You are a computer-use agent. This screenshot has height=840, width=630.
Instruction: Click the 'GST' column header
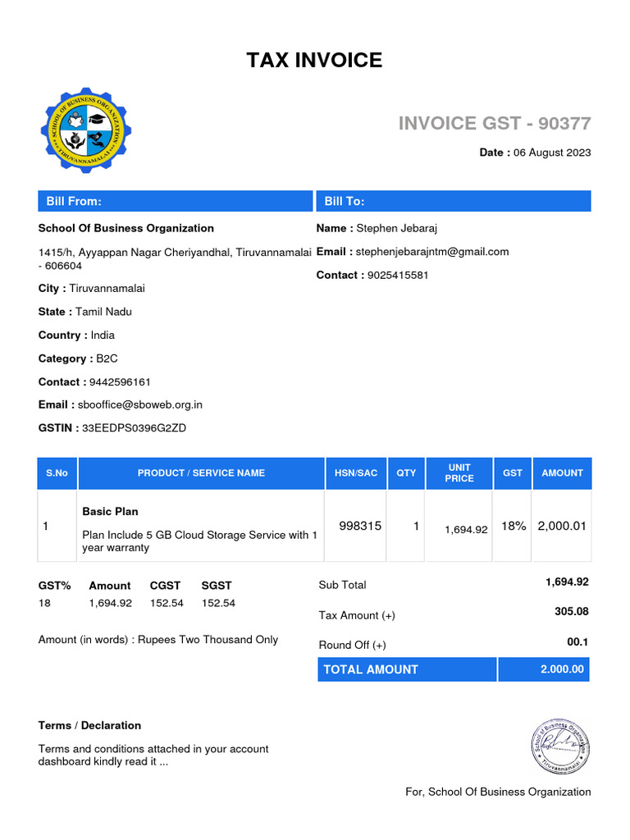coord(512,473)
